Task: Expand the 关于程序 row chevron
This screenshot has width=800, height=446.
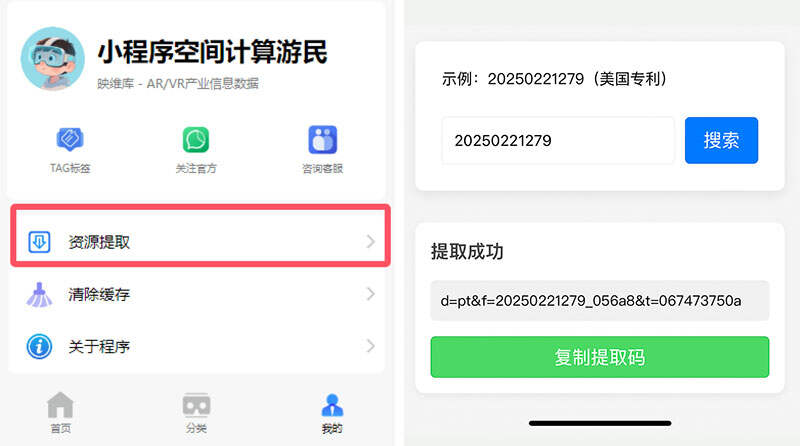Action: (x=370, y=346)
